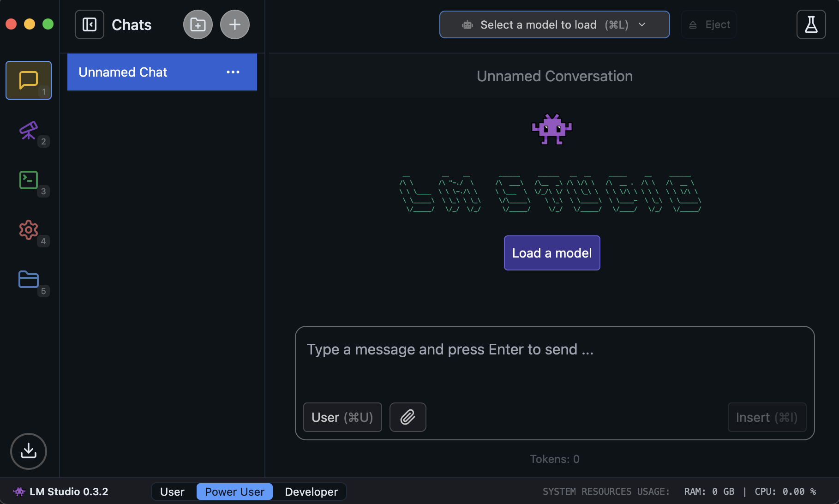This screenshot has height=504, width=839.
Task: Open the Developer terminal icon
Action: [29, 180]
